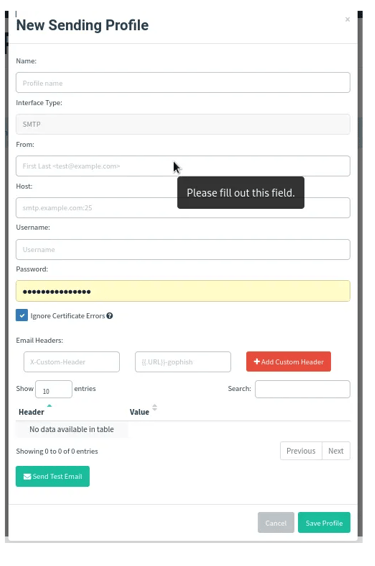Image resolution: width=375 pixels, height=566 pixels.
Task: Save the sending profile
Action: pos(324,523)
